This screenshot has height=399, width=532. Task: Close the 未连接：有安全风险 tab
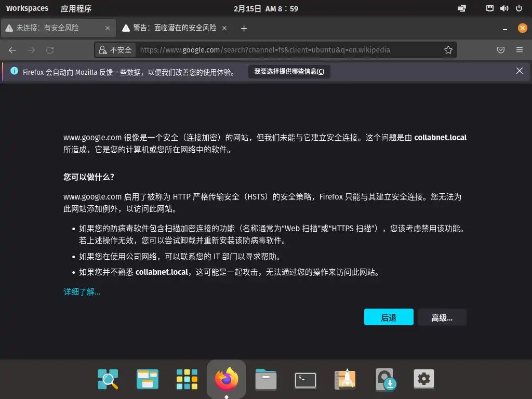tap(108, 28)
